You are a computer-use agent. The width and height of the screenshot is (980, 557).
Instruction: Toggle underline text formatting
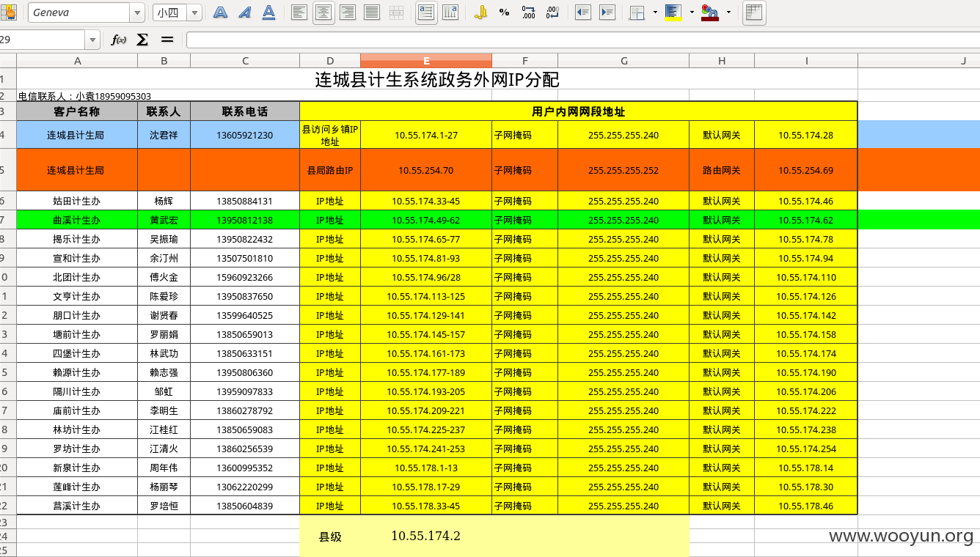click(268, 12)
